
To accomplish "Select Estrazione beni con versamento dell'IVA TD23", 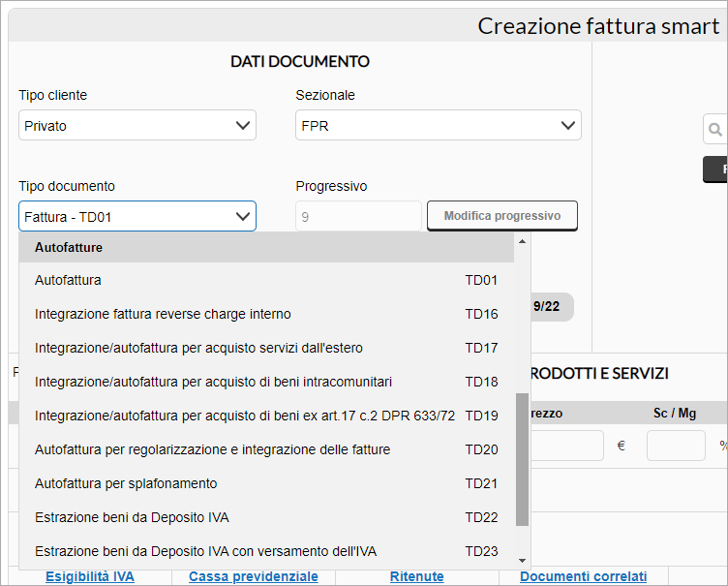I will point(266,551).
